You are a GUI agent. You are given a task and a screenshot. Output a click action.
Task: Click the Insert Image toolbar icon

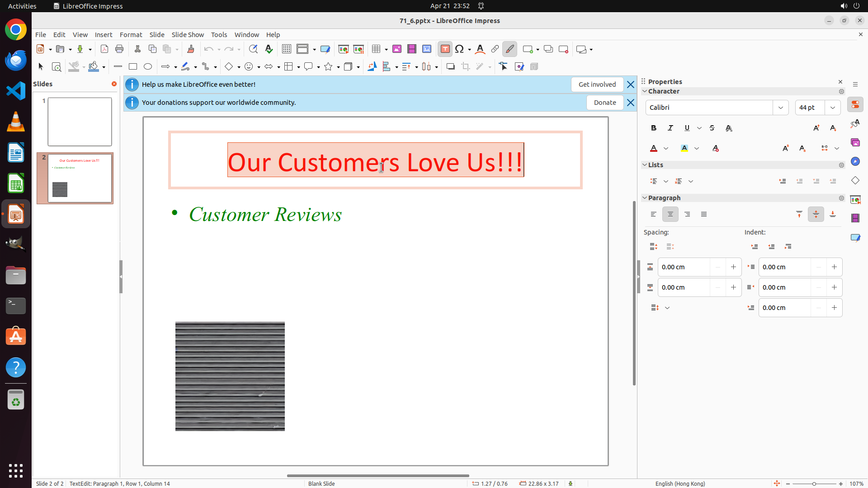click(x=397, y=49)
